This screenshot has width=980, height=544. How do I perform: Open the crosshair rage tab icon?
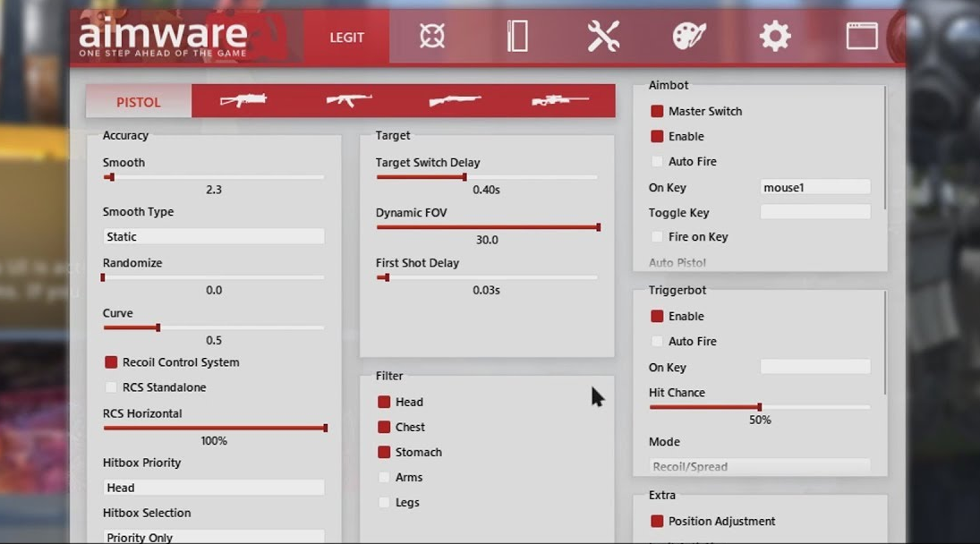click(432, 36)
